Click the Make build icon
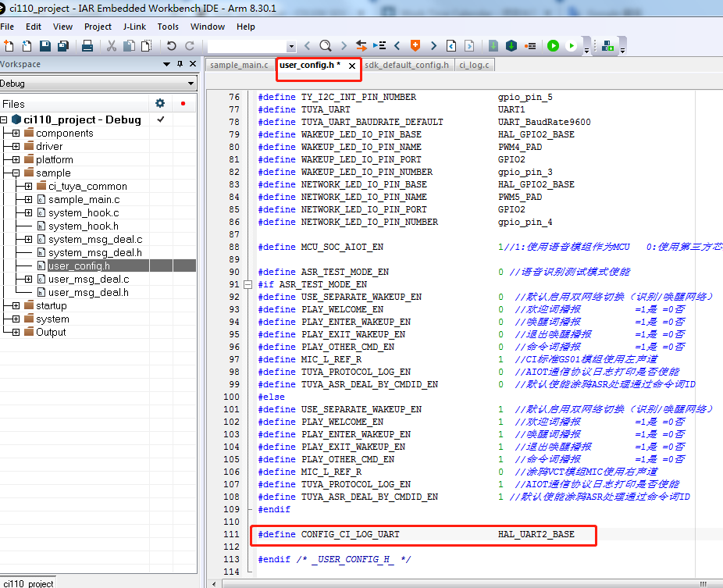723x588 pixels. point(511,45)
